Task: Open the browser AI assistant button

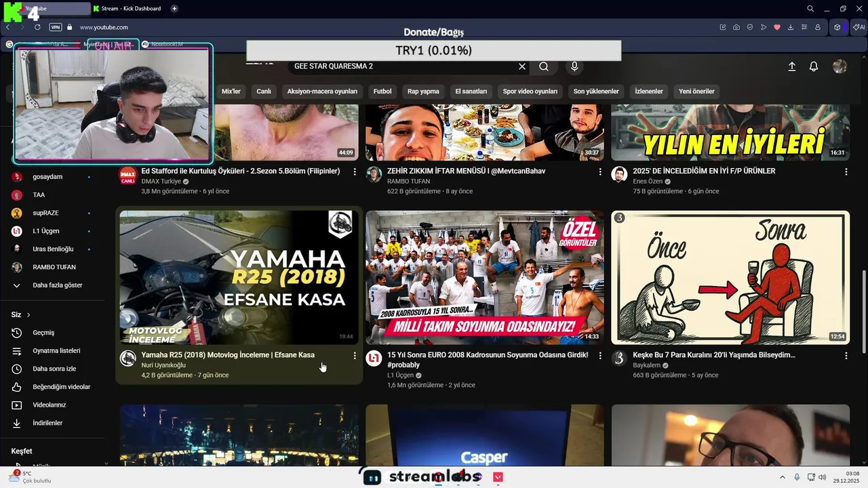Action: pyautogui.click(x=859, y=27)
